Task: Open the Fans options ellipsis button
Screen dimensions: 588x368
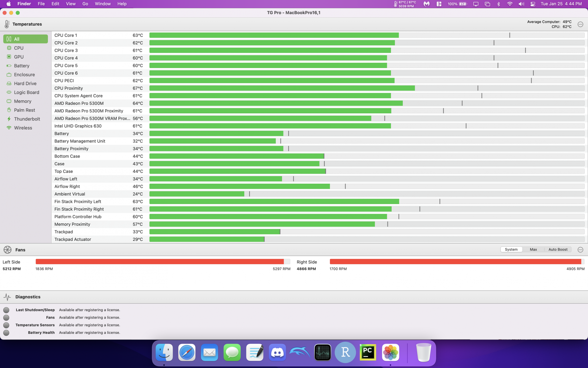Action: (580, 250)
